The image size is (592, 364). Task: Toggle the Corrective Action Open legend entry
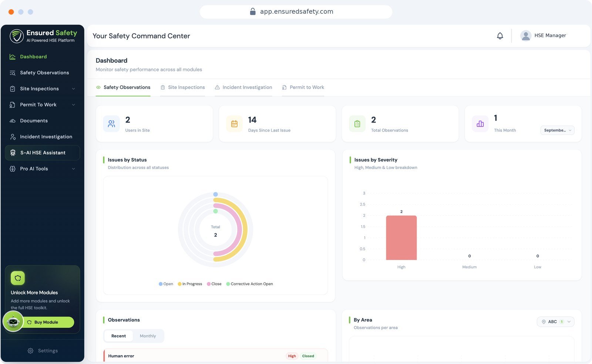249,284
